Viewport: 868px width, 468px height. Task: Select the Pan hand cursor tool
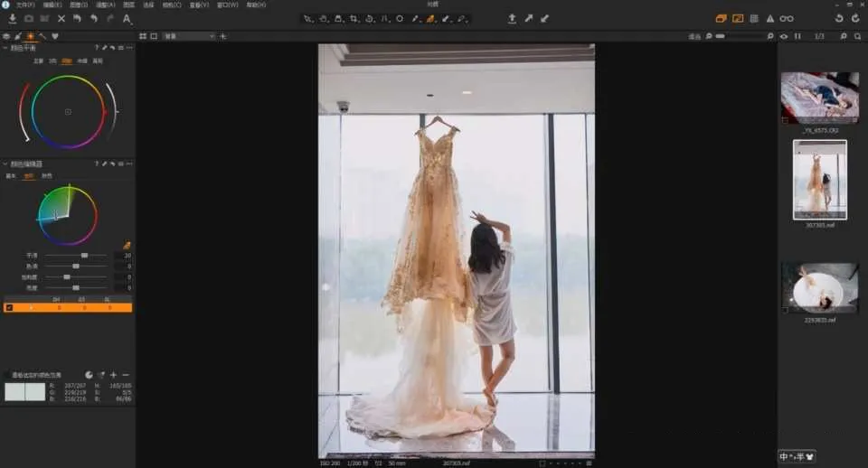[324, 19]
